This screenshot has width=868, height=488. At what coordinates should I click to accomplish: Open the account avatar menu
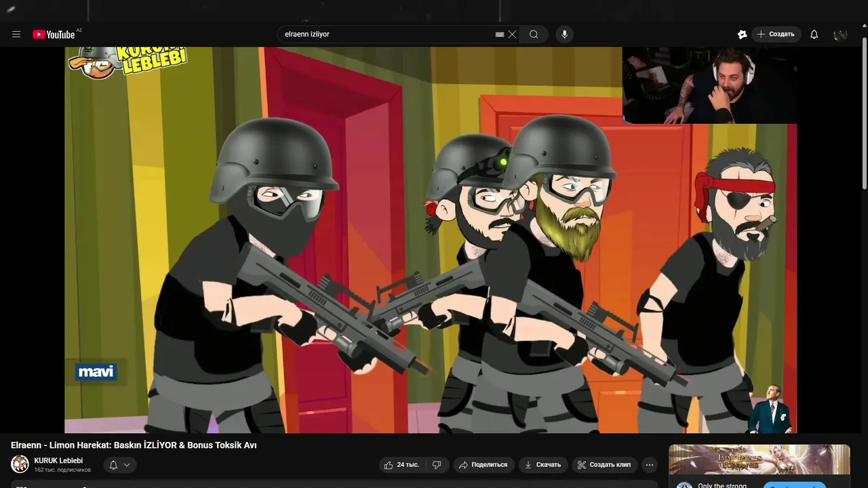point(841,35)
